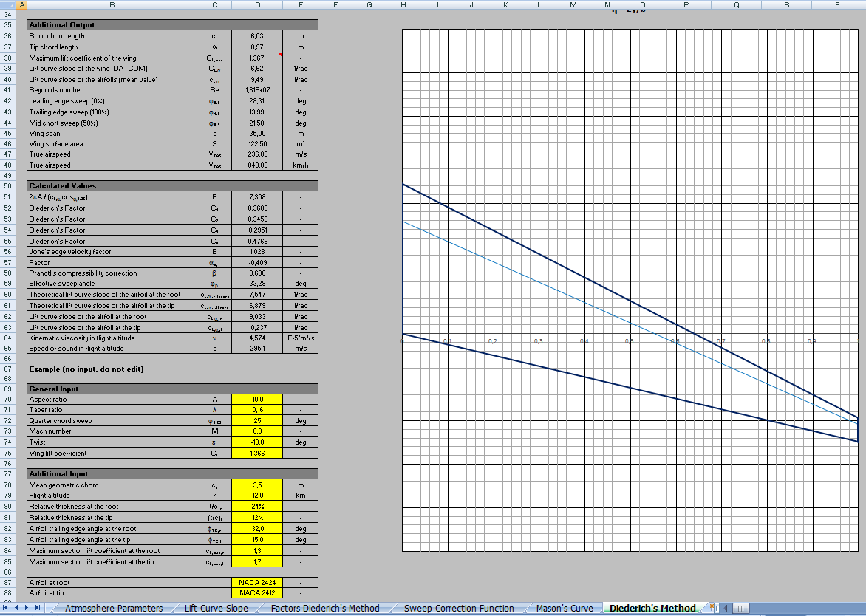Select the Leading edge sweep value 28,31

coord(257,101)
